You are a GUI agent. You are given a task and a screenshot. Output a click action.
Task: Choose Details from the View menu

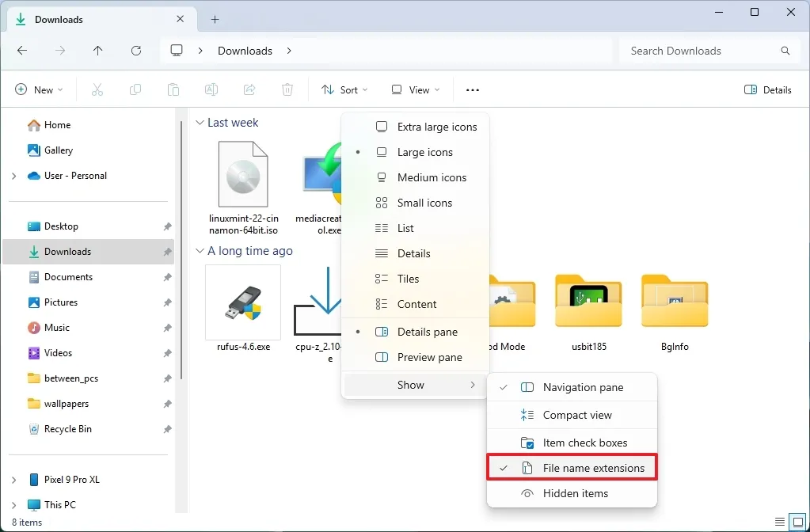coord(413,253)
